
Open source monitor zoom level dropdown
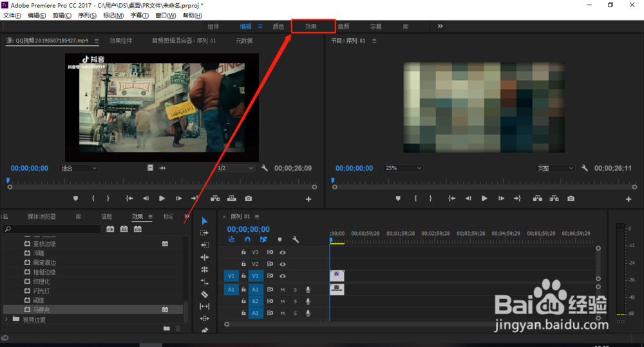click(x=79, y=169)
